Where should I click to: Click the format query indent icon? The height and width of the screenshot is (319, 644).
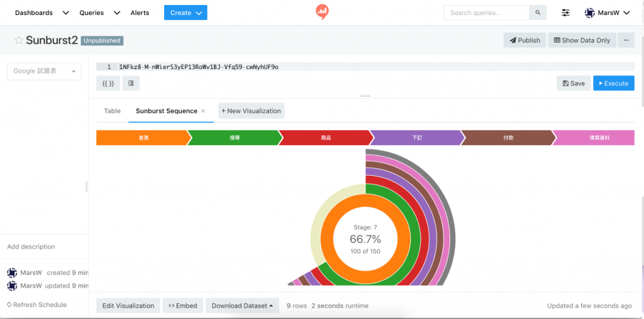pos(131,84)
